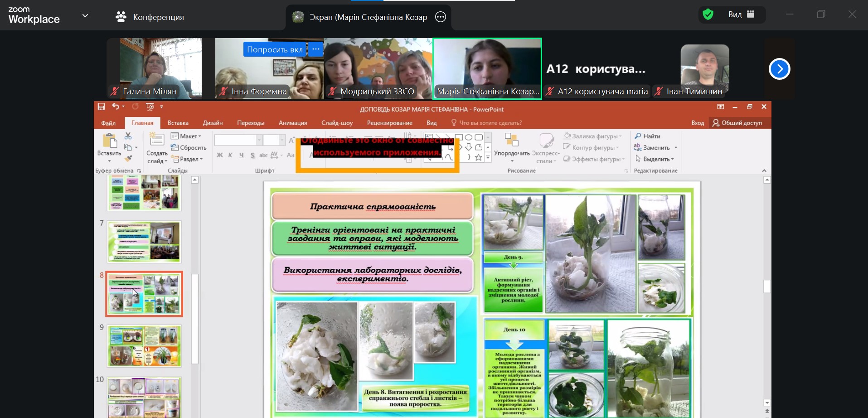Start slideshow from Quick Access toolbar icon
The height and width of the screenshot is (418, 868).
150,107
